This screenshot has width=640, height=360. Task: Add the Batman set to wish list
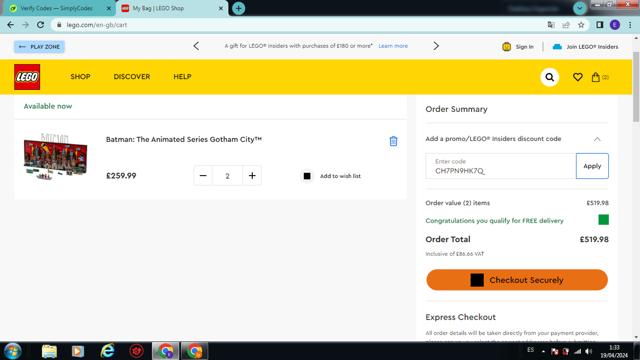[x=331, y=176]
